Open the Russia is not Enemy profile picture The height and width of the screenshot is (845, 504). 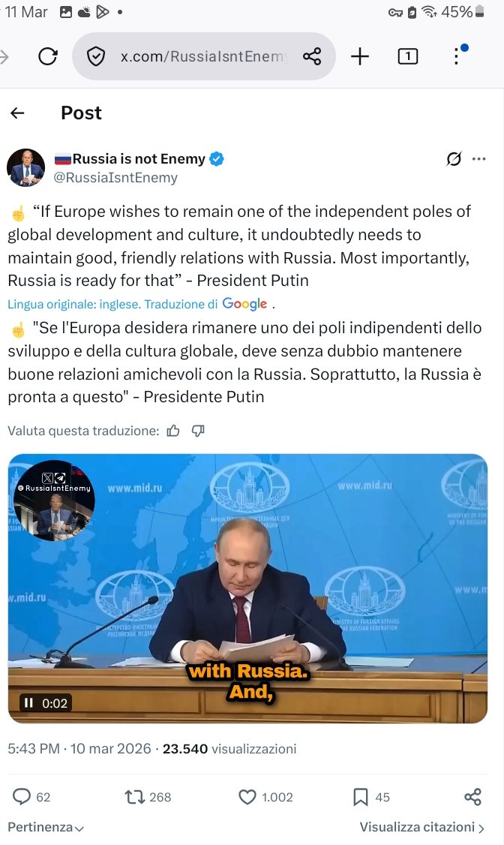click(26, 167)
